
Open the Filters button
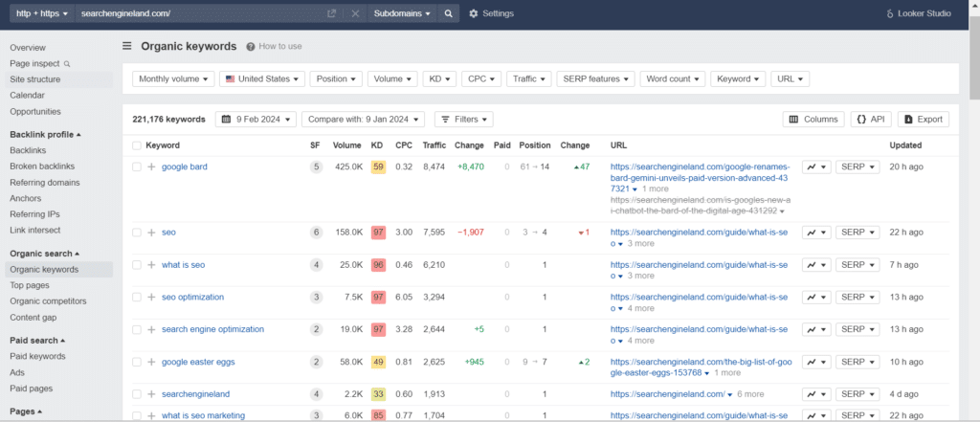(x=464, y=120)
